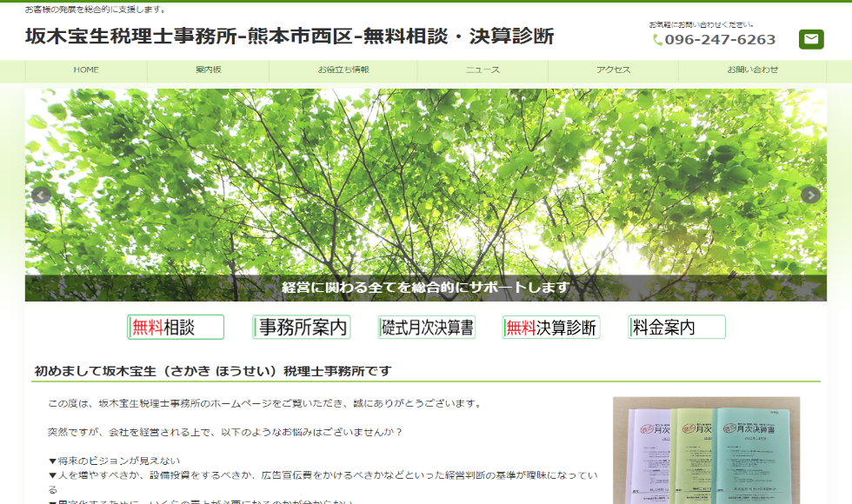852x504 pixels.
Task: Click the green leaves slideshow image
Action: (426, 174)
